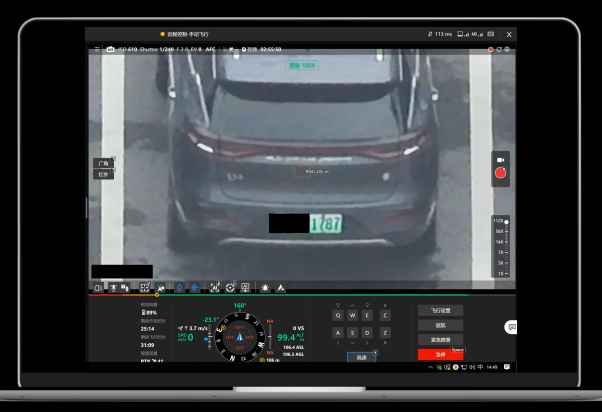
Task: Click the AI frame recognition toolbar icon
Action: click(x=215, y=288)
